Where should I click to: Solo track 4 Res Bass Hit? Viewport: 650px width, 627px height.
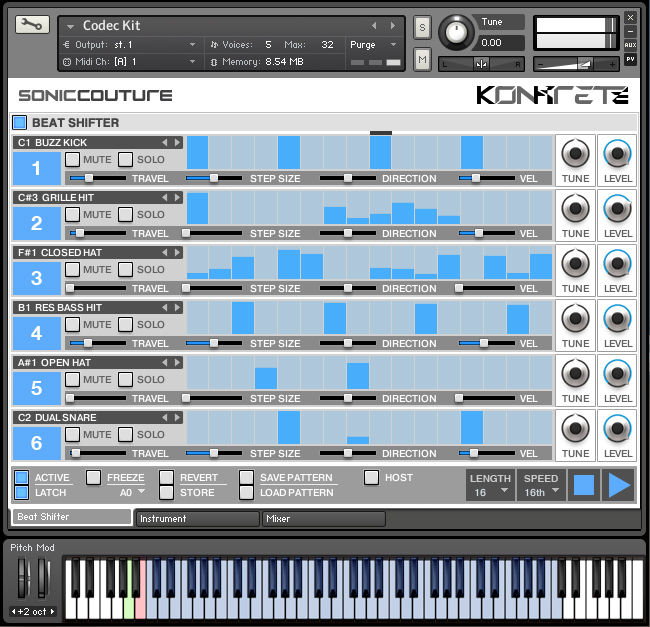pyautogui.click(x=125, y=324)
